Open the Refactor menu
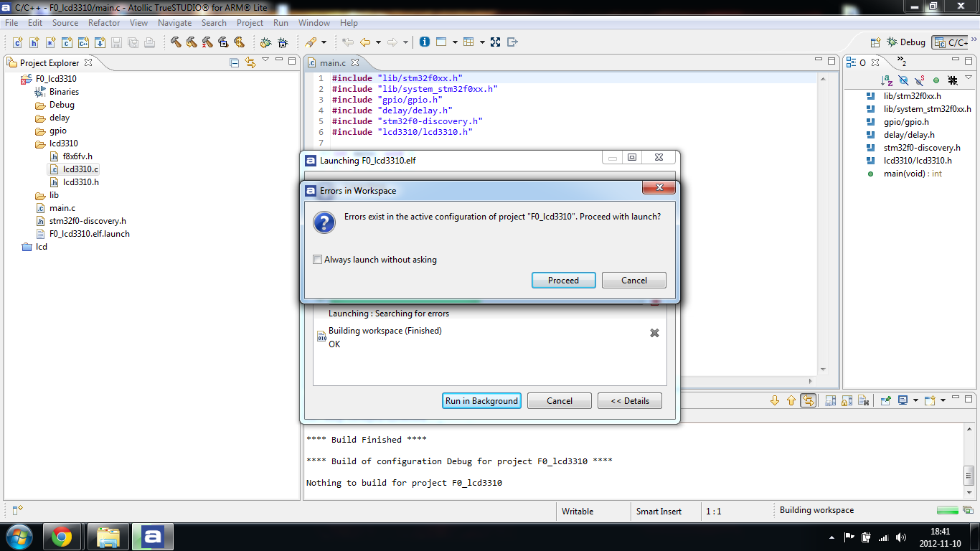 (104, 23)
